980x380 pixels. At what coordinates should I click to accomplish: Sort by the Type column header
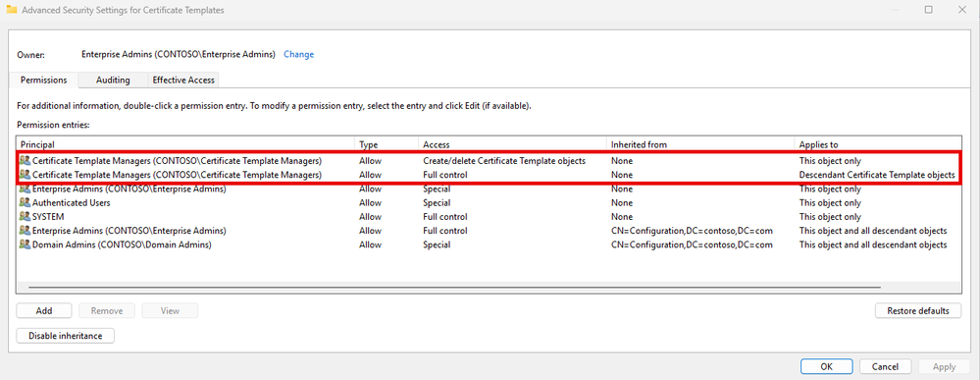click(x=387, y=144)
